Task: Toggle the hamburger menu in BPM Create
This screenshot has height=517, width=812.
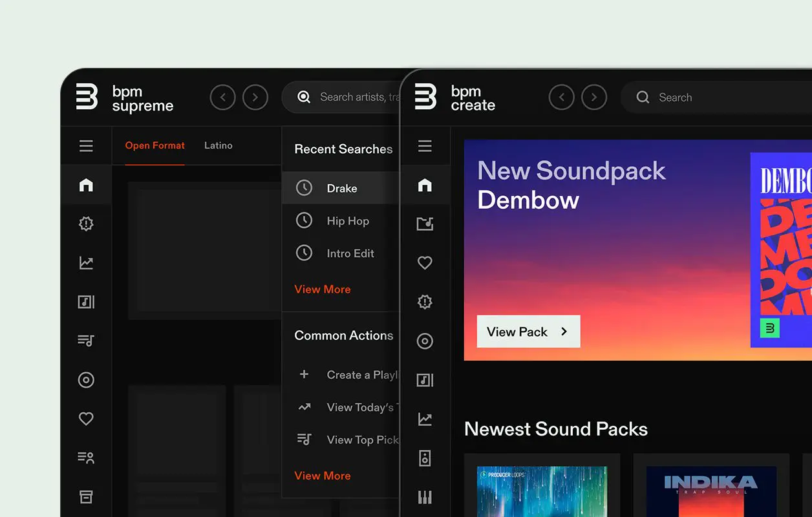Action: 425,146
